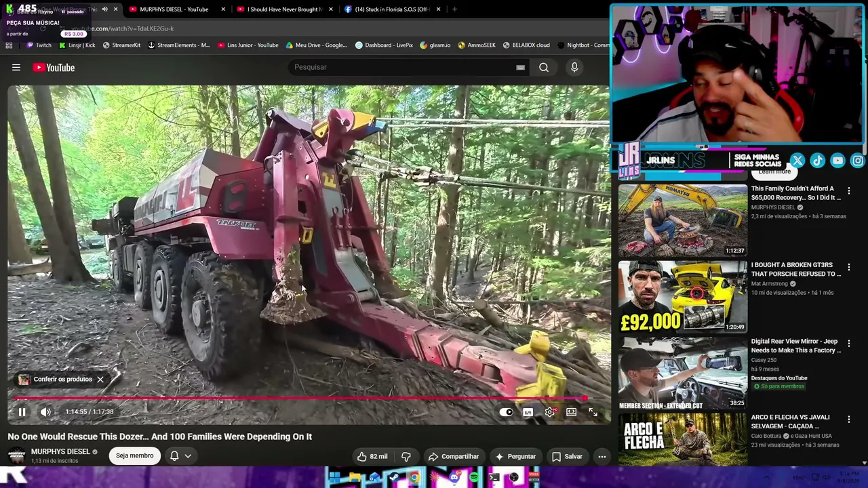Open the Meu Drive - Google bookmark

click(317, 45)
